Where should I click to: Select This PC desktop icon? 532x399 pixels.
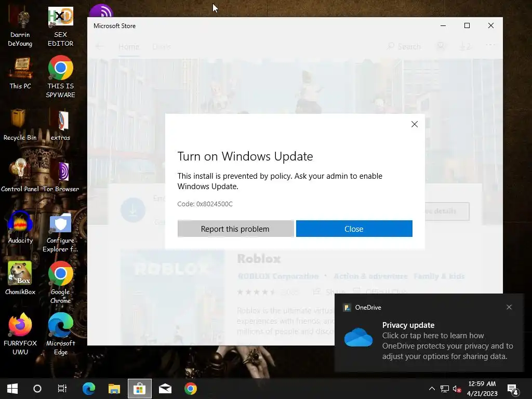pyautogui.click(x=20, y=74)
